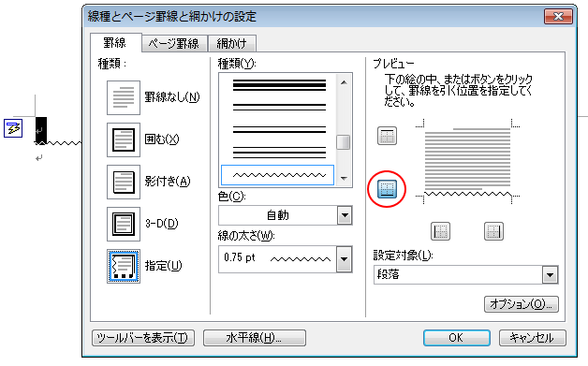Select the wavy line style in the list
588x366 pixels.
pyautogui.click(x=277, y=175)
